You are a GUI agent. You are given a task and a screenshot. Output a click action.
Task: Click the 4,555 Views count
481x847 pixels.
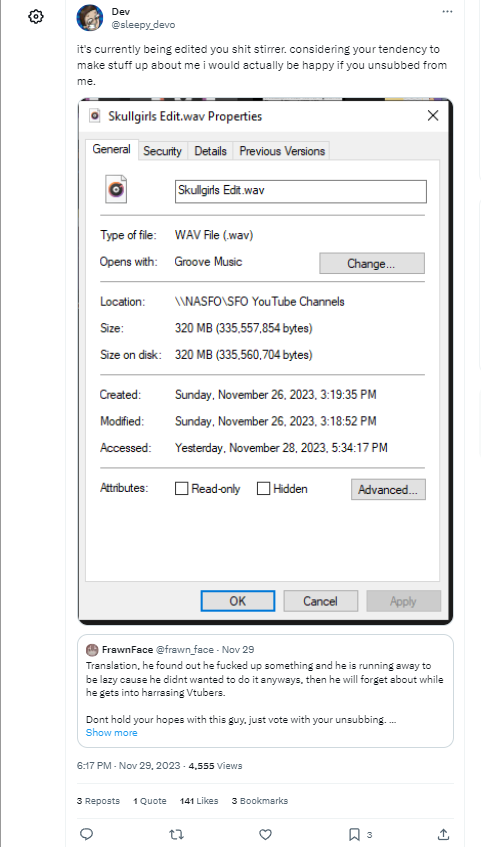pyautogui.click(x=215, y=765)
